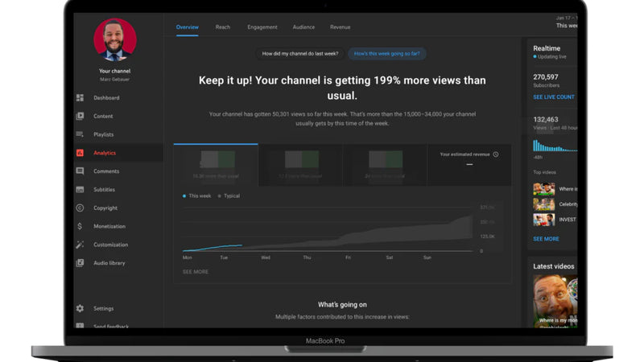This screenshot has width=644, height=362.
Task: Click the Dashboard icon in sidebar
Action: point(80,98)
